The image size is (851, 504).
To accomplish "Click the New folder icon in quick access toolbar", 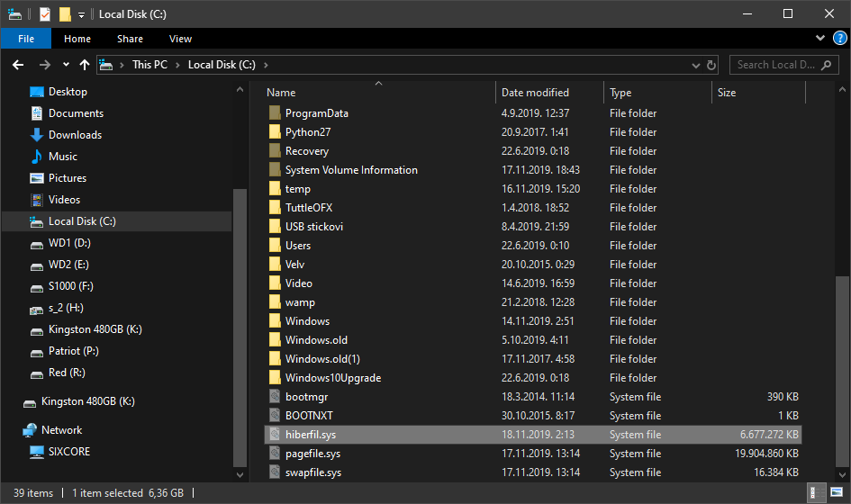I will tap(65, 14).
